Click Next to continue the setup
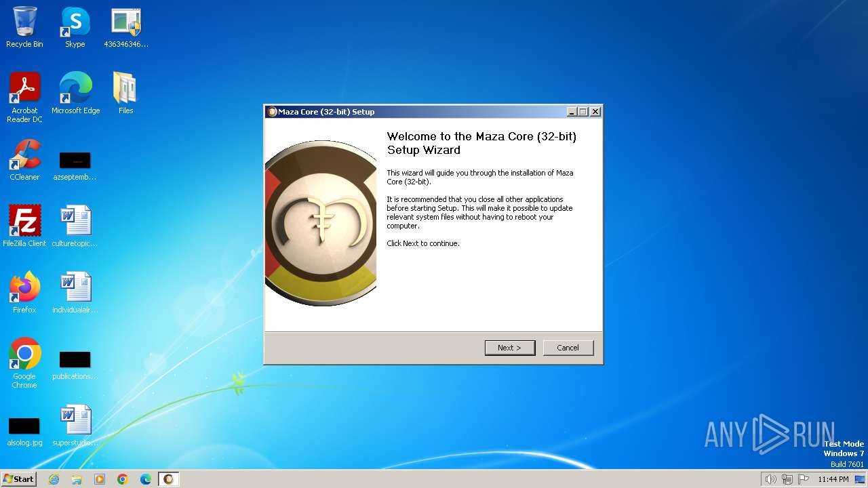868x488 pixels. click(510, 348)
